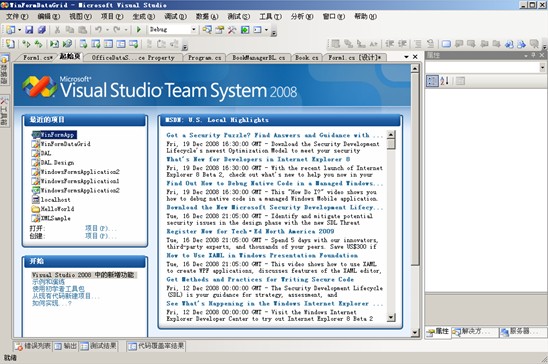This screenshot has height=364, width=548.
Task: Toggle auto-hide pin on Properties panel
Action: pyautogui.click(x=534, y=55)
